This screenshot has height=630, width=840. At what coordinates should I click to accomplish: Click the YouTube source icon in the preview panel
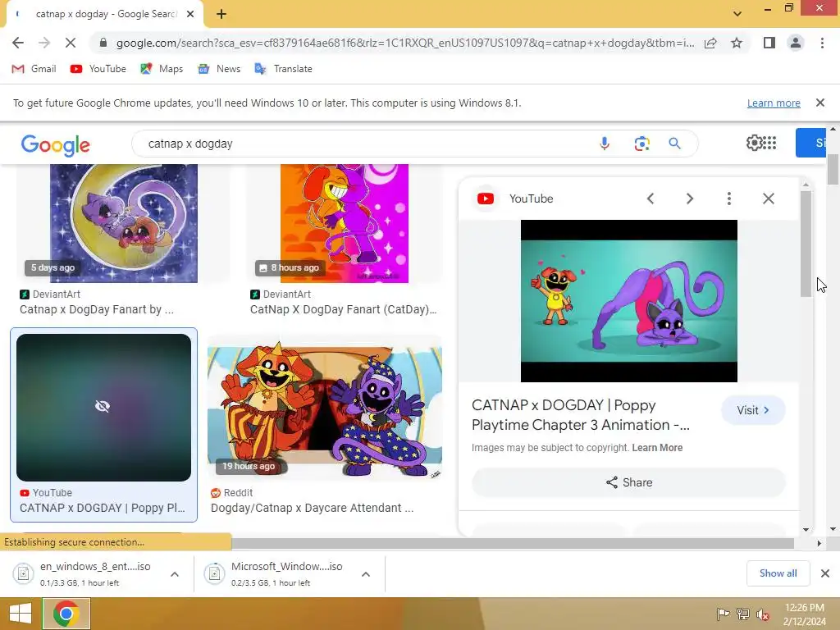[x=486, y=199]
